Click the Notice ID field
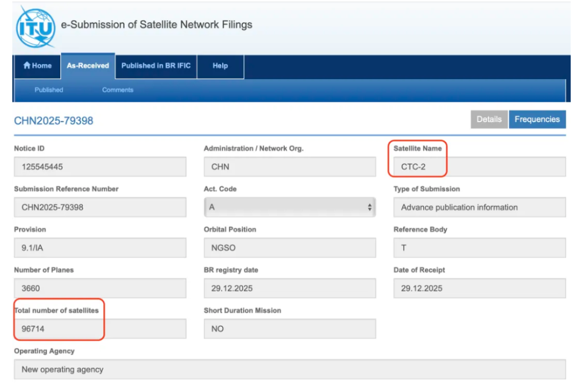The height and width of the screenshot is (389, 588). 100,167
